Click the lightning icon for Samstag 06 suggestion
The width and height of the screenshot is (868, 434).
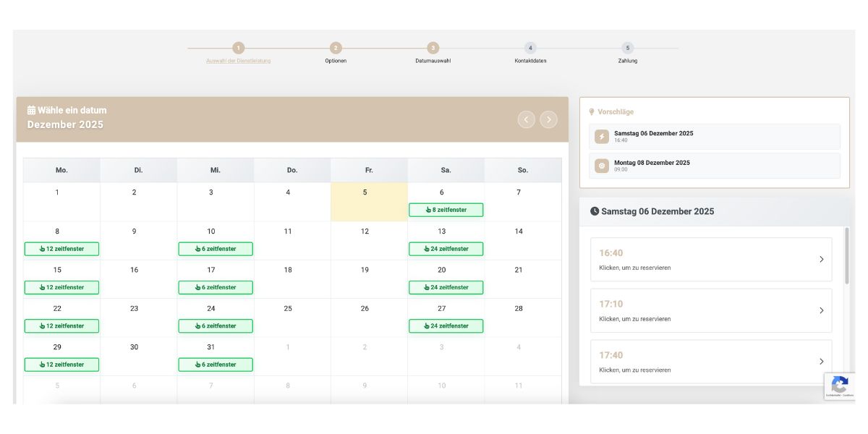pos(602,137)
